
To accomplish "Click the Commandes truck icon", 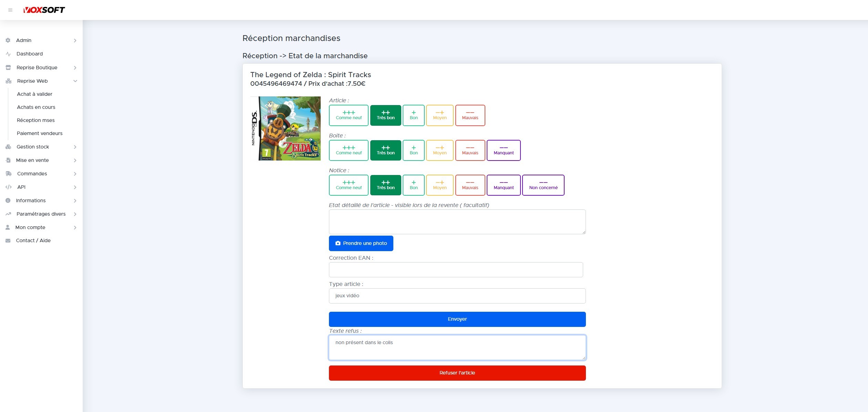I will pyautogui.click(x=9, y=174).
